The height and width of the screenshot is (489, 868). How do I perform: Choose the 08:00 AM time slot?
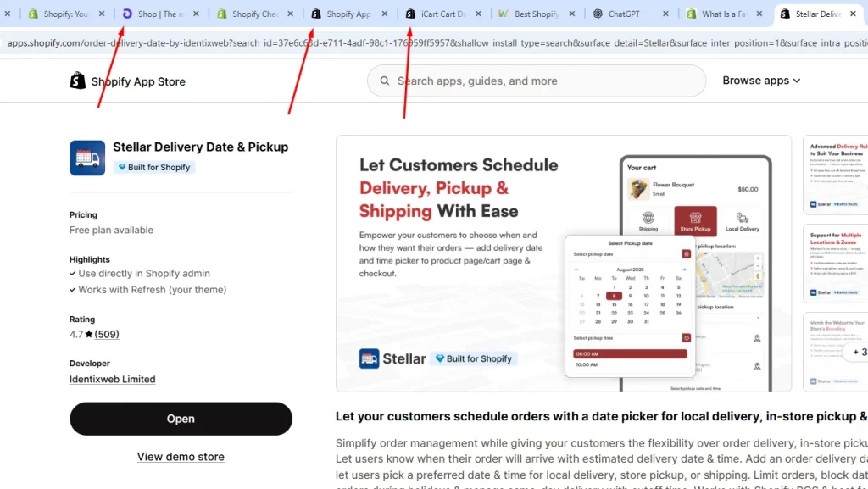tap(630, 353)
